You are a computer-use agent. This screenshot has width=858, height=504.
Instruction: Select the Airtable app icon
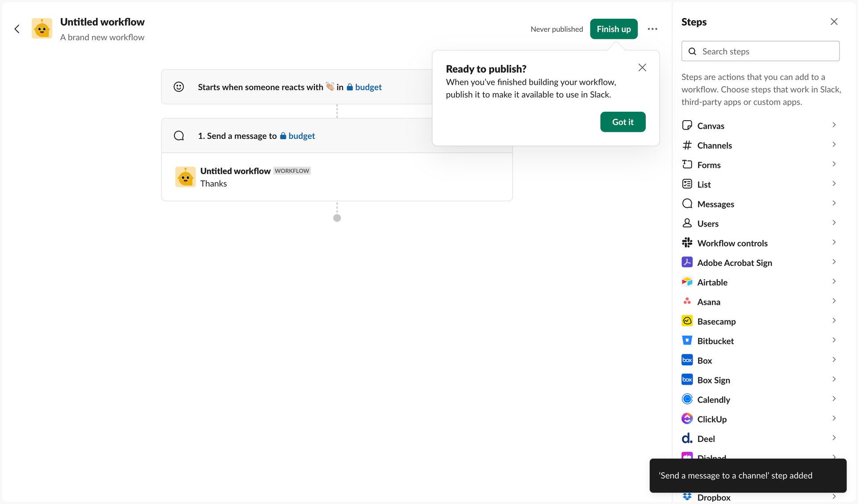click(687, 282)
